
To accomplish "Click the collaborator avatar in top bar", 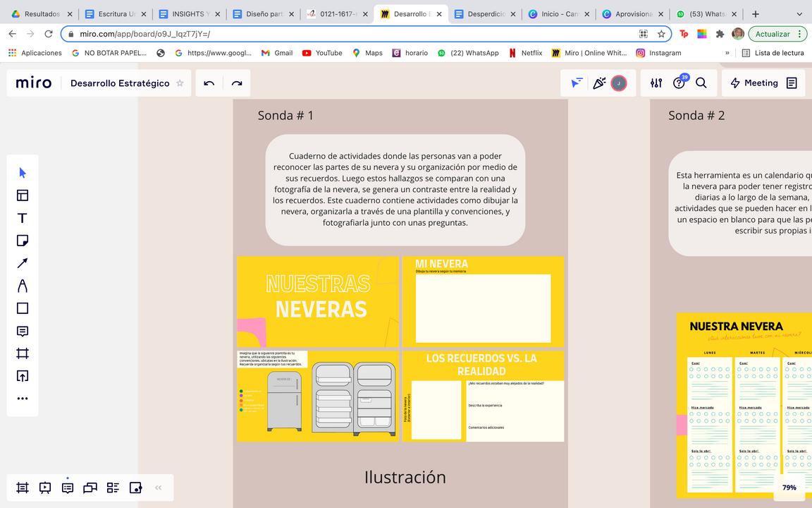I will (x=618, y=83).
